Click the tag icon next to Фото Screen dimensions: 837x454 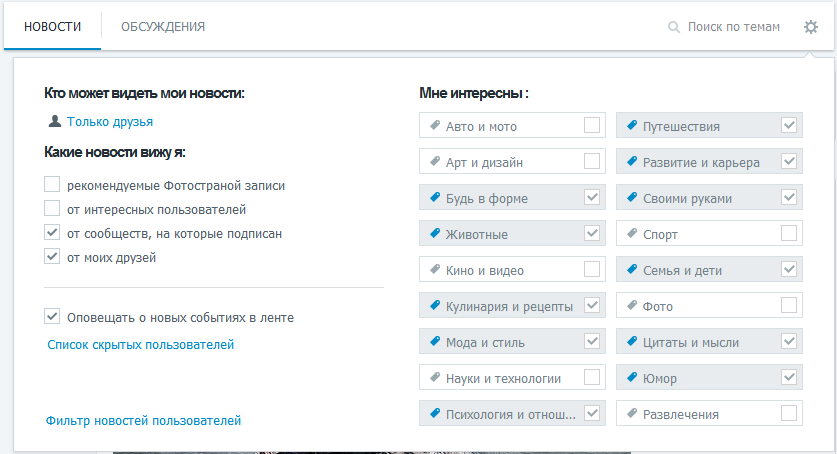tap(631, 305)
